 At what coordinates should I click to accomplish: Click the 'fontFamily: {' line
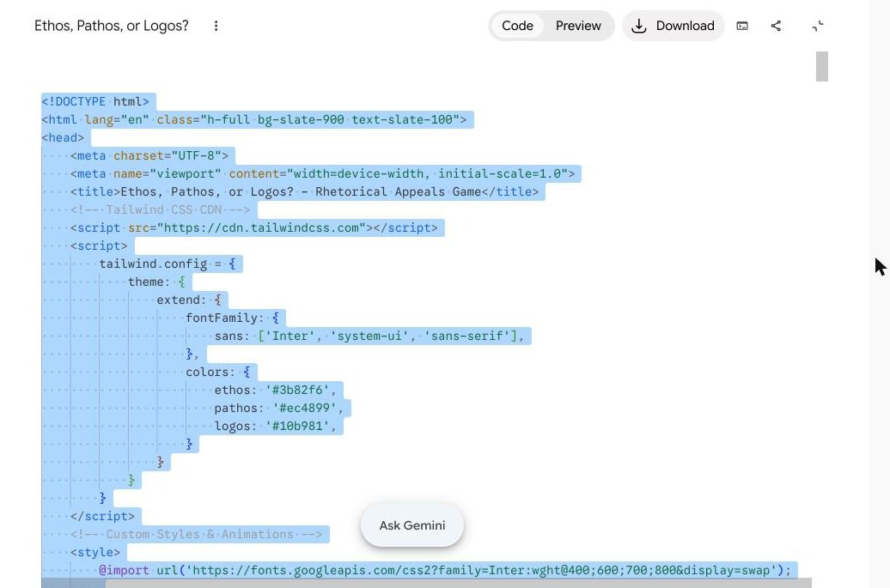233,318
